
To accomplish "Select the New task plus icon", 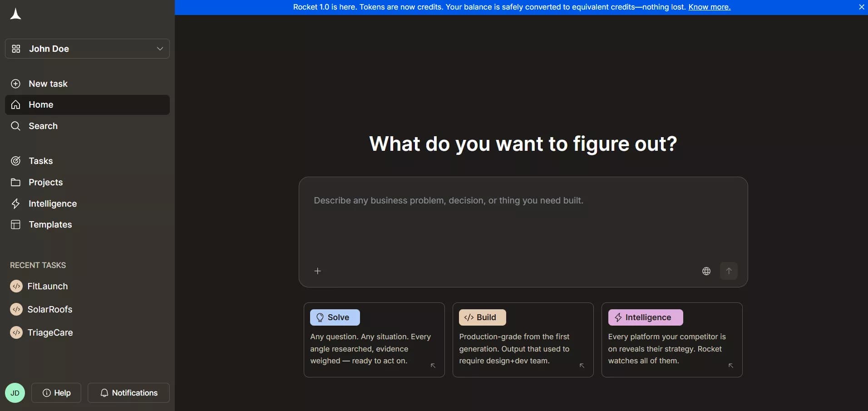I will pos(16,84).
